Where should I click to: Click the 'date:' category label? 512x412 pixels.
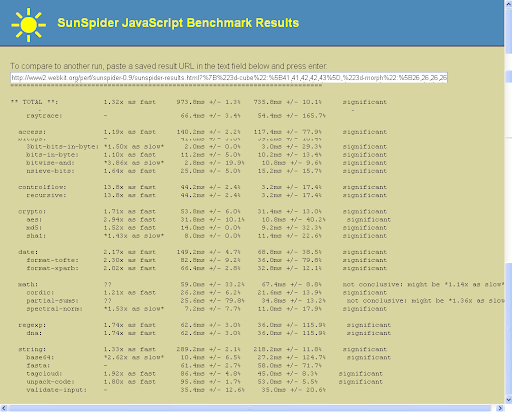[28, 252]
